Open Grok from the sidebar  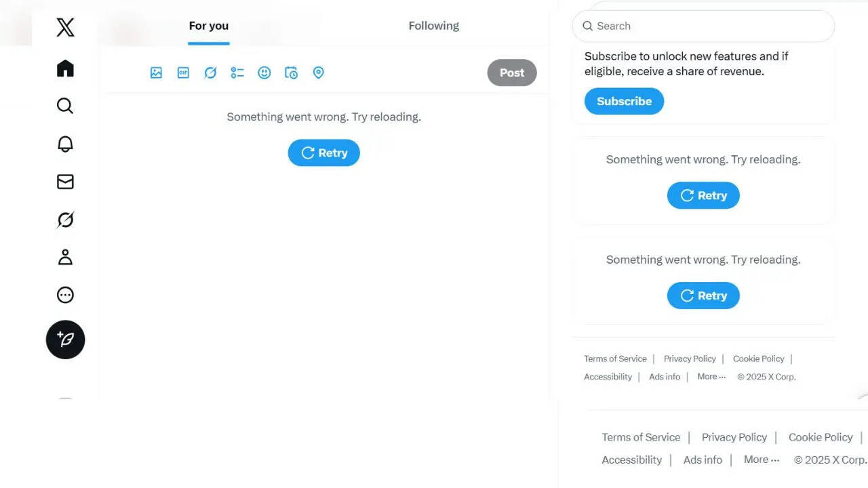point(65,220)
